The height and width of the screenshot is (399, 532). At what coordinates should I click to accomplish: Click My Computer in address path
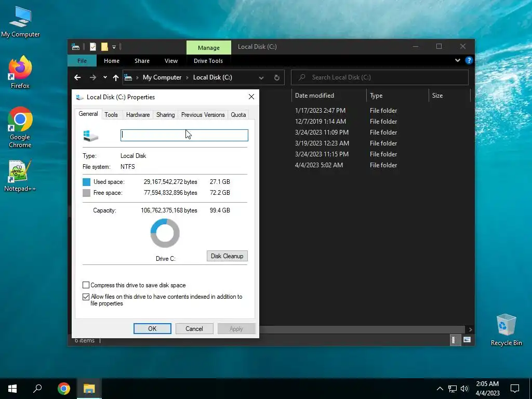(x=162, y=77)
